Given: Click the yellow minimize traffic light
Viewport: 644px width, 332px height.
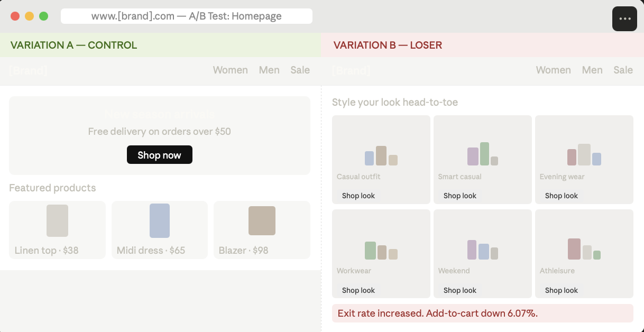Looking at the screenshot, I should (x=29, y=16).
